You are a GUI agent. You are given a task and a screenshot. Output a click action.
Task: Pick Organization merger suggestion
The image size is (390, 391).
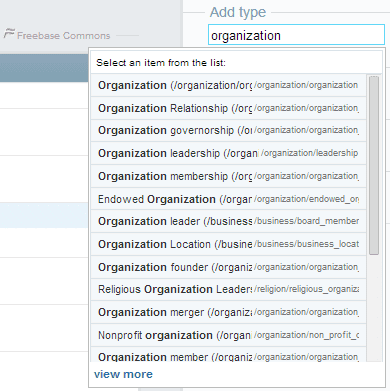coord(228,312)
